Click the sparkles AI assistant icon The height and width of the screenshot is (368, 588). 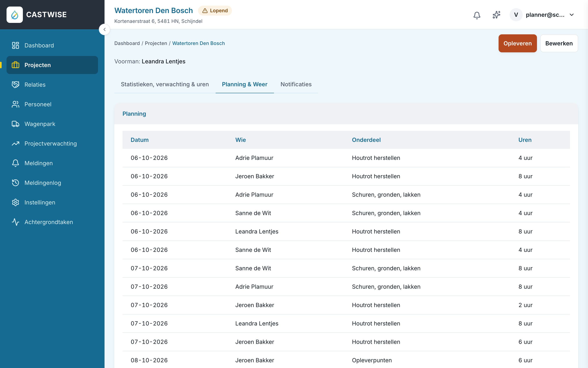point(496,15)
